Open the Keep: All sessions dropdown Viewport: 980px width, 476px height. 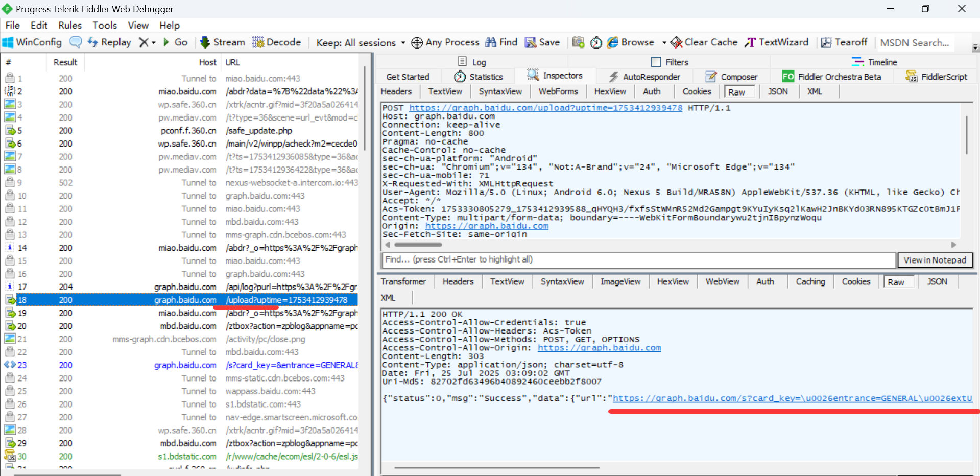tap(361, 43)
